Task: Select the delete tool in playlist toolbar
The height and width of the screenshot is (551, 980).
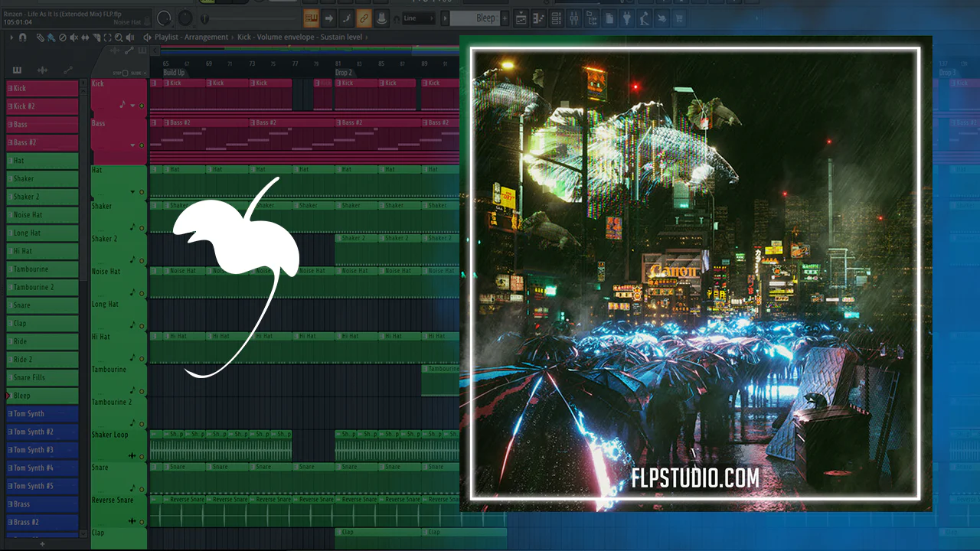Action: (63, 37)
